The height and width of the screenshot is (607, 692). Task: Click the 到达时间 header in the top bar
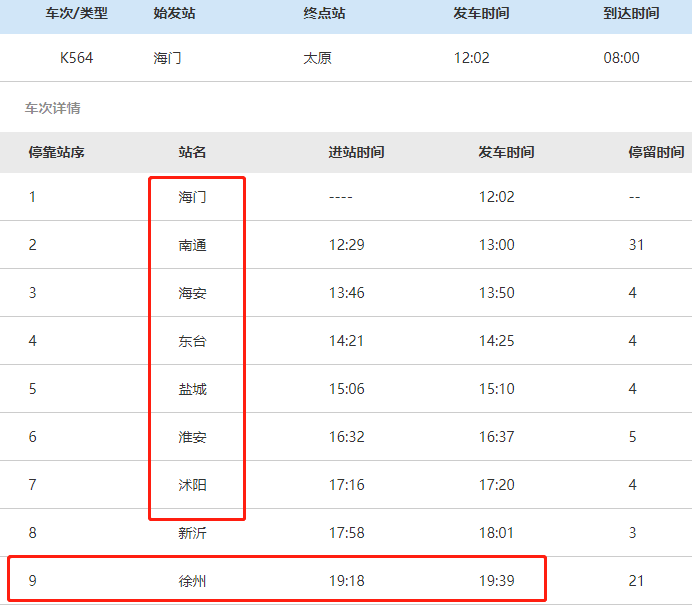pyautogui.click(x=631, y=14)
